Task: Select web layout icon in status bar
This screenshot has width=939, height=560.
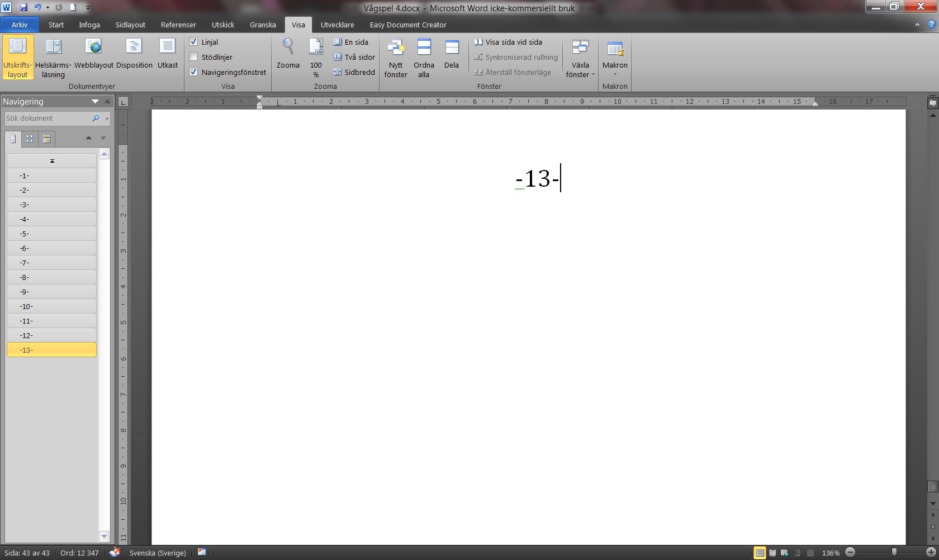Action: (785, 553)
